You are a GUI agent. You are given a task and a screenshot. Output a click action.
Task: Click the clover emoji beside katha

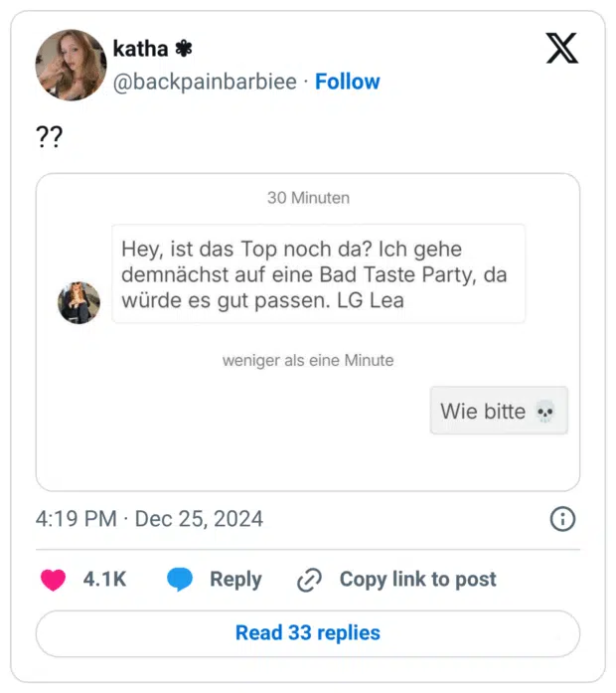(184, 48)
